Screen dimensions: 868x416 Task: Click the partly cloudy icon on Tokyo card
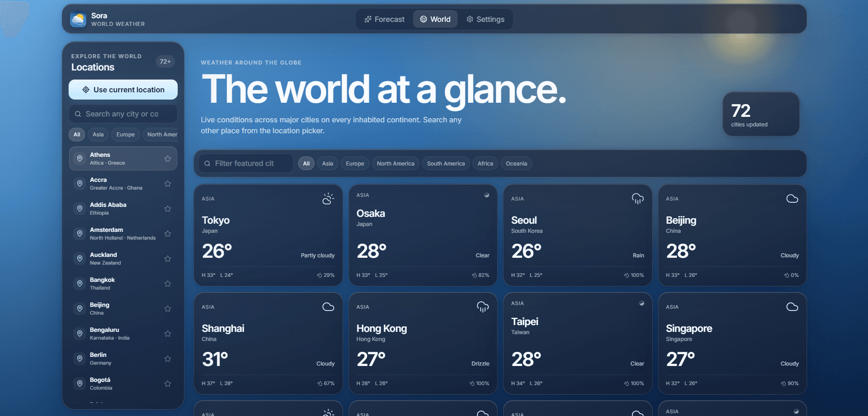328,199
